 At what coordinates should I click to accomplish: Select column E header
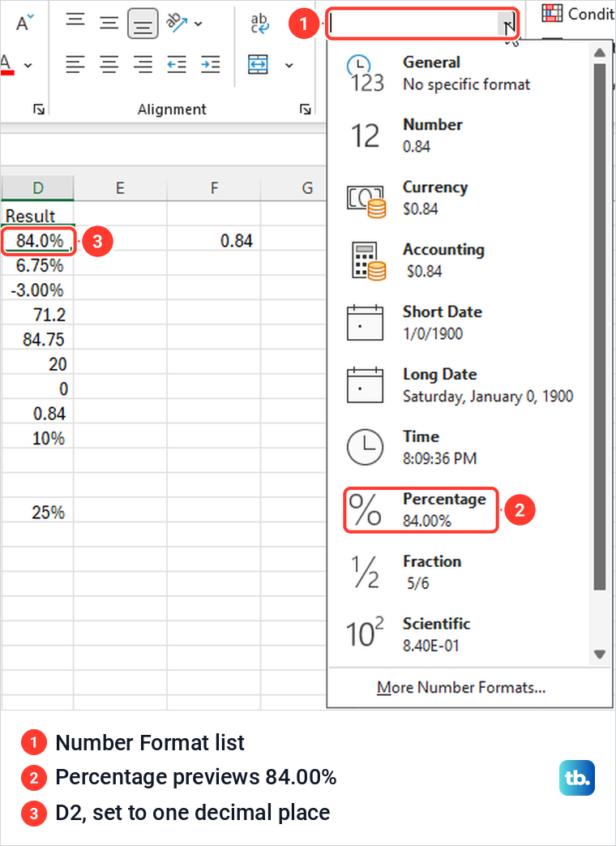tap(120, 188)
